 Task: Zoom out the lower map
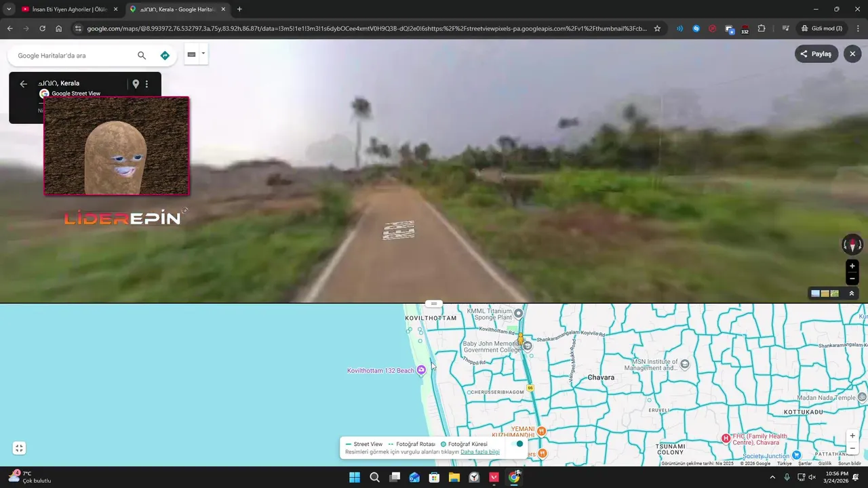tap(852, 448)
